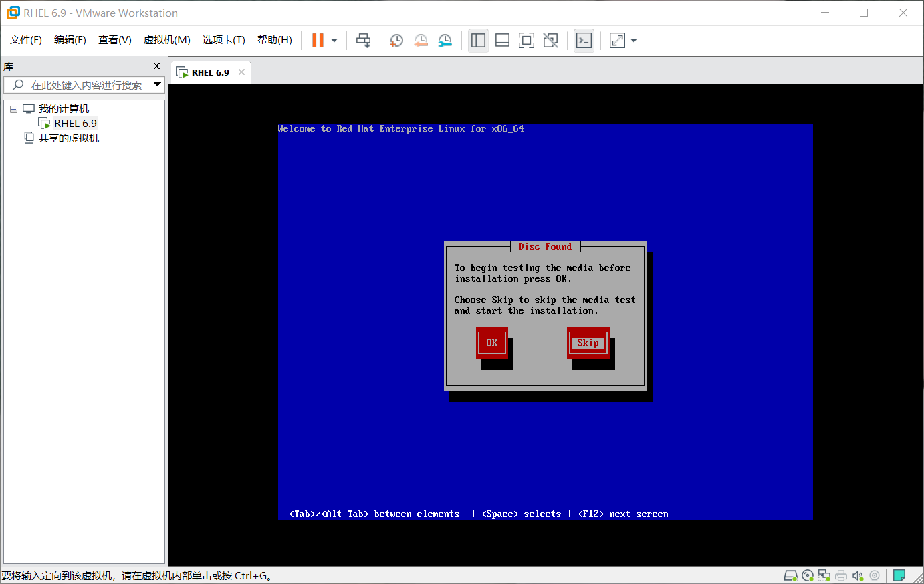This screenshot has width=924, height=584.
Task: Select 我的计算机 in the library tree
Action: [64, 109]
